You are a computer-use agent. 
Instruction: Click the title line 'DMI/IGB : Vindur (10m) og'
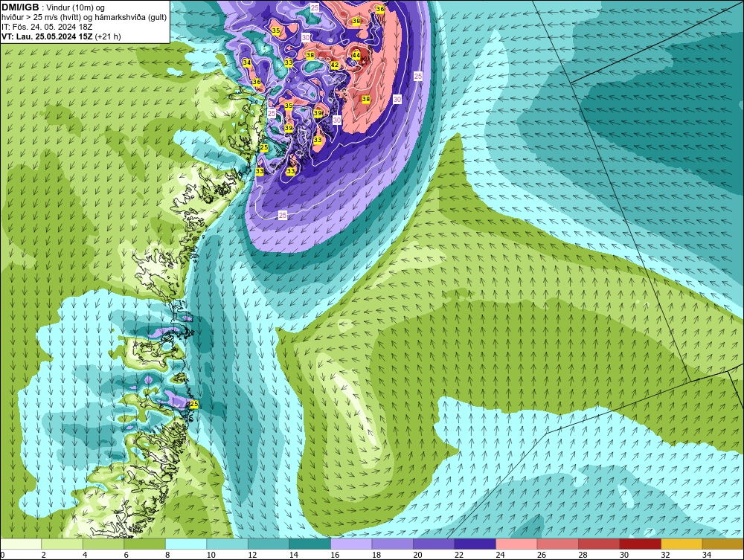click(x=54, y=7)
